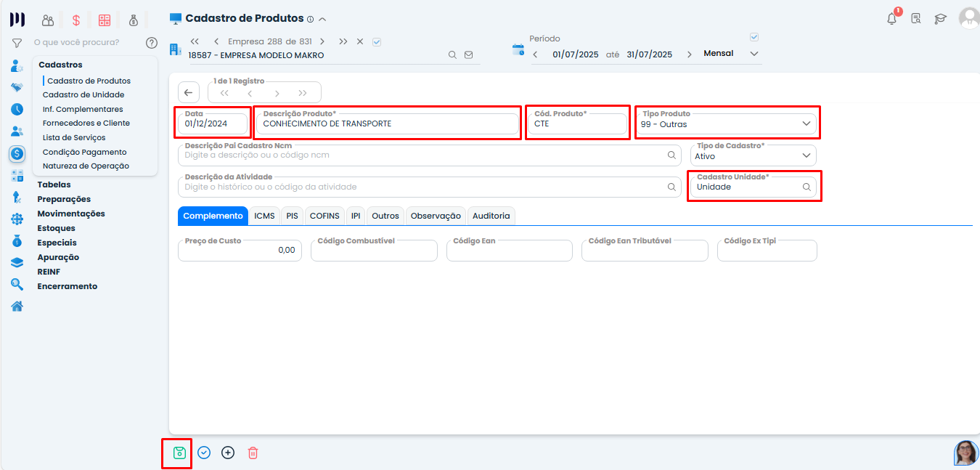Open Cadastro de Unidade in sidebar
Image resolution: width=980 pixels, height=470 pixels.
[83, 95]
